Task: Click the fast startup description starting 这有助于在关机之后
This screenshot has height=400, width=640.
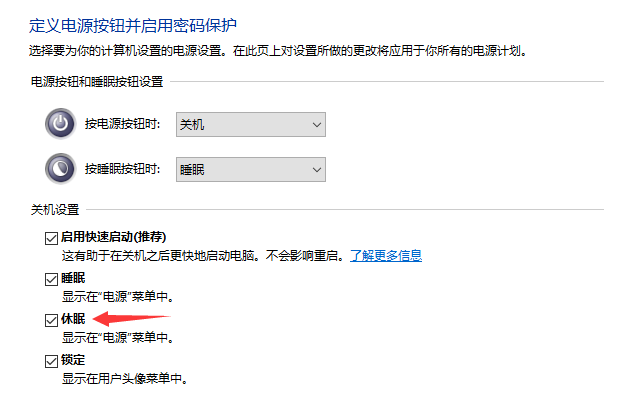Action: tap(200, 256)
